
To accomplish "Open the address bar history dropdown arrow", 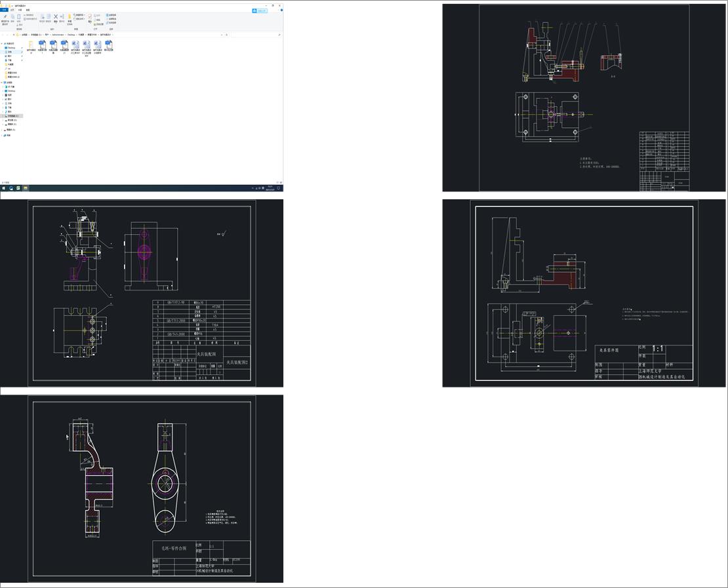I will point(222,35).
